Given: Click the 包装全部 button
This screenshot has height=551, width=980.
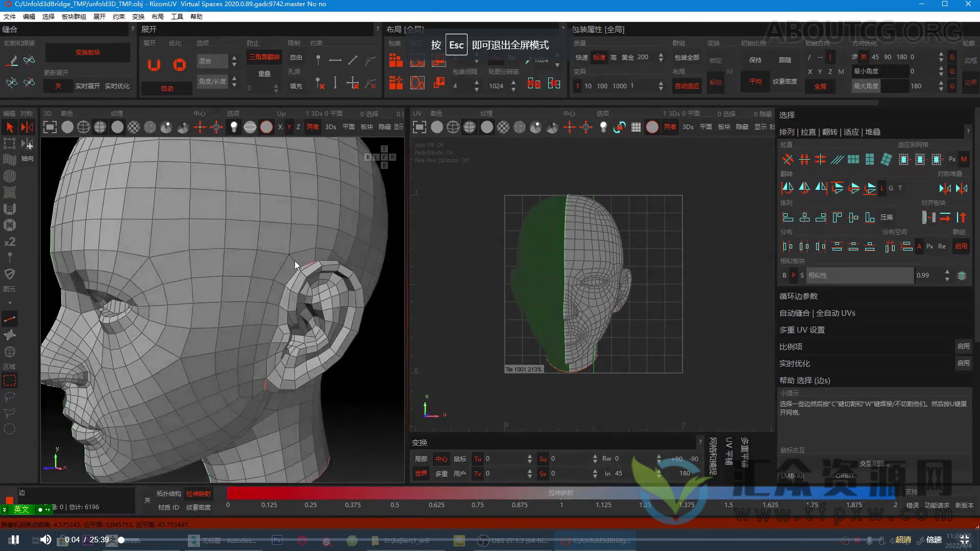Looking at the screenshot, I should click(687, 58).
